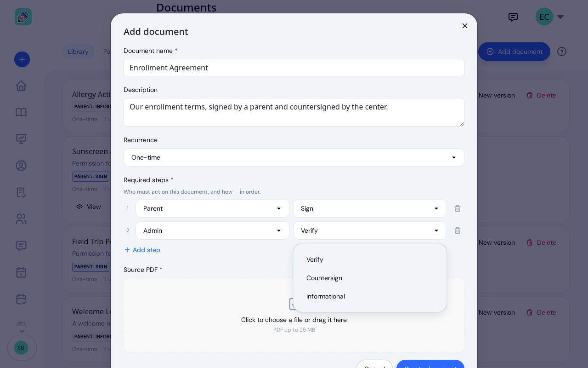Open the chat message icon in sidebar
Viewport: 588px width, 368px height.
[21, 246]
